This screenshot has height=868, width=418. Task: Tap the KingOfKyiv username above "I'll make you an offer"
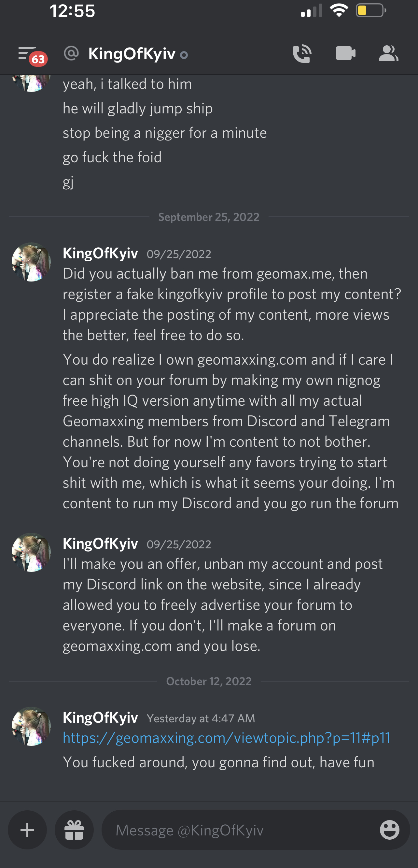(100, 543)
